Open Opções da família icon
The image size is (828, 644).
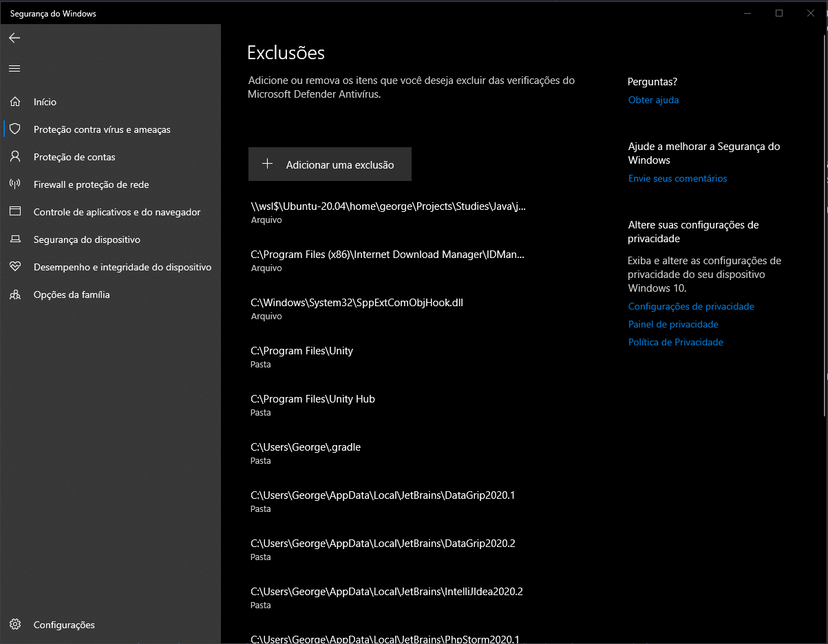(15, 294)
